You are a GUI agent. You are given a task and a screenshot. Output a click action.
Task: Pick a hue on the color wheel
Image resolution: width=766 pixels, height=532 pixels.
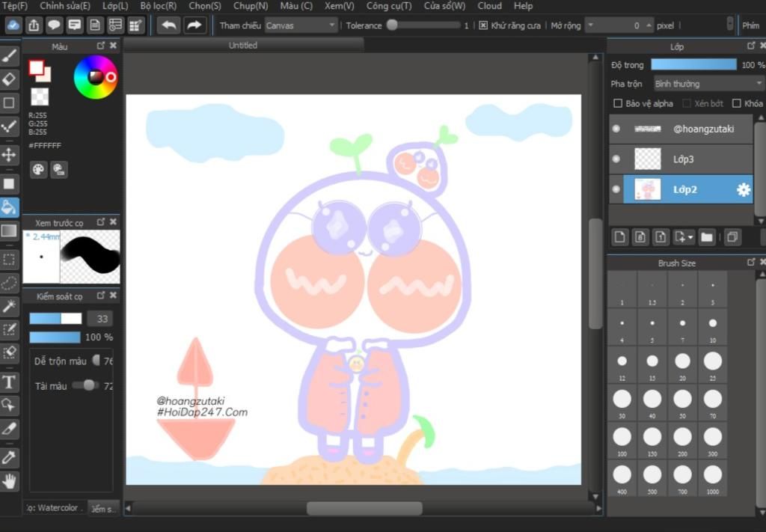96,77
